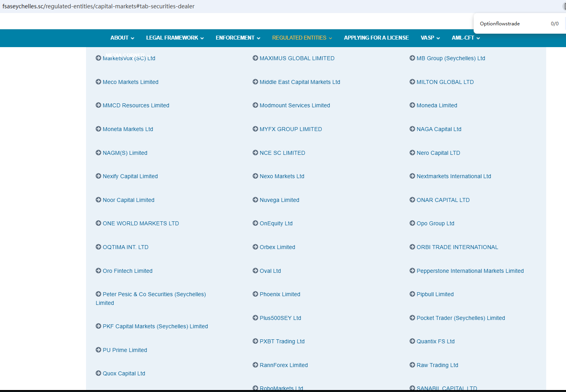Image resolution: width=566 pixels, height=392 pixels.
Task: Open the ENFORCEMENT dropdown menu
Action: [238, 38]
